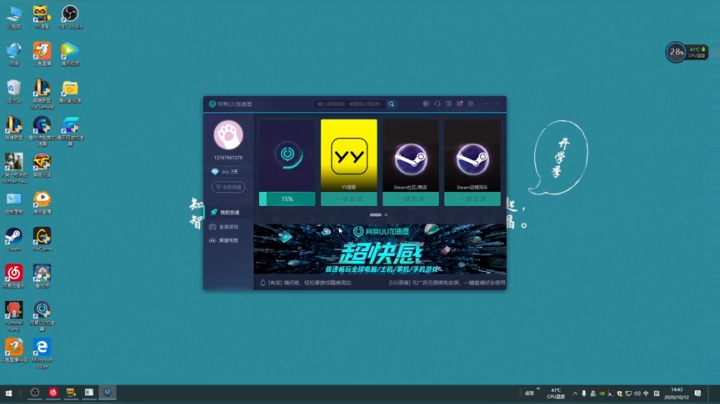Open the 穿越火线 CF desktop shortcut
The height and width of the screenshot is (404, 720).
tap(42, 165)
